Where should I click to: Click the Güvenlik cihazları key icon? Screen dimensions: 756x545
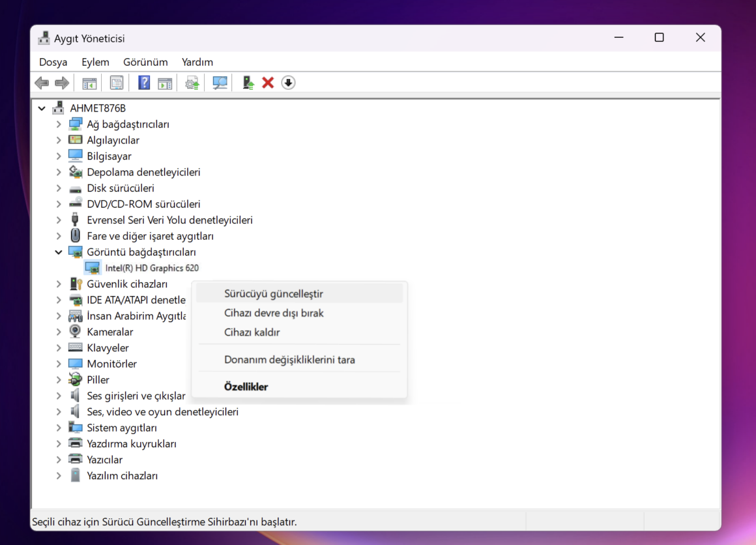point(76,284)
